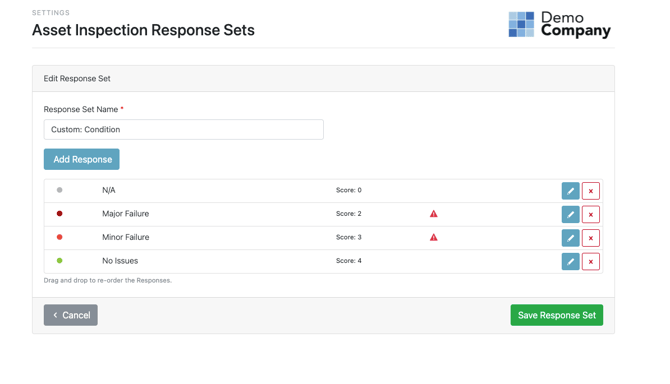Click the Score: 3 value

(349, 237)
